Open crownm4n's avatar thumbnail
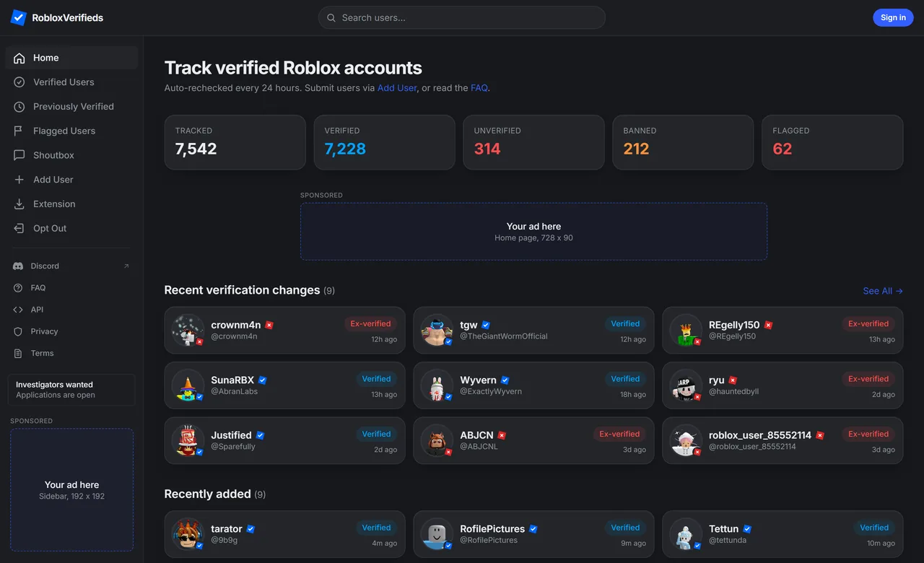 pos(188,331)
